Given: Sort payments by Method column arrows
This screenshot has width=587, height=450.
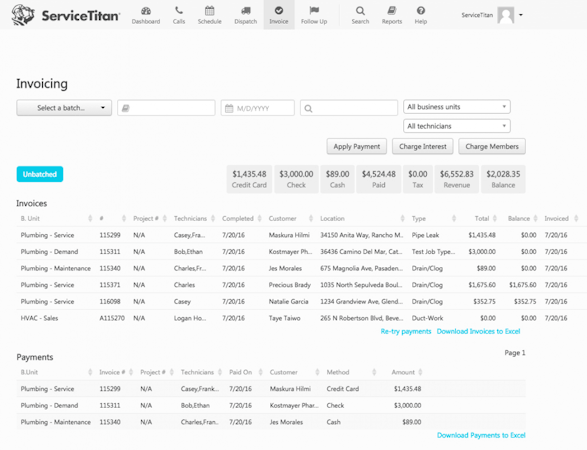Looking at the screenshot, I should pyautogui.click(x=374, y=372).
